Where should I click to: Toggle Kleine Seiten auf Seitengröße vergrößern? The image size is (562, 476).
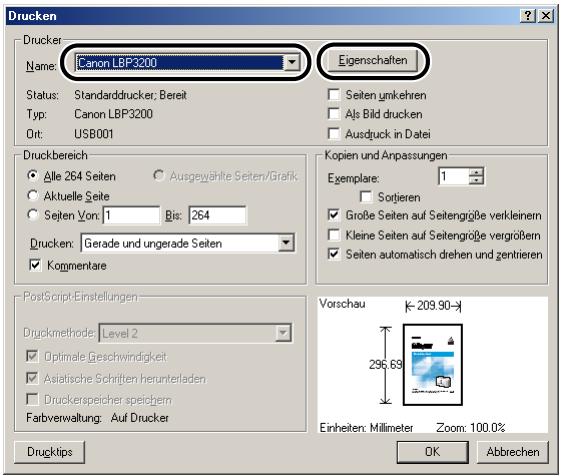click(334, 235)
